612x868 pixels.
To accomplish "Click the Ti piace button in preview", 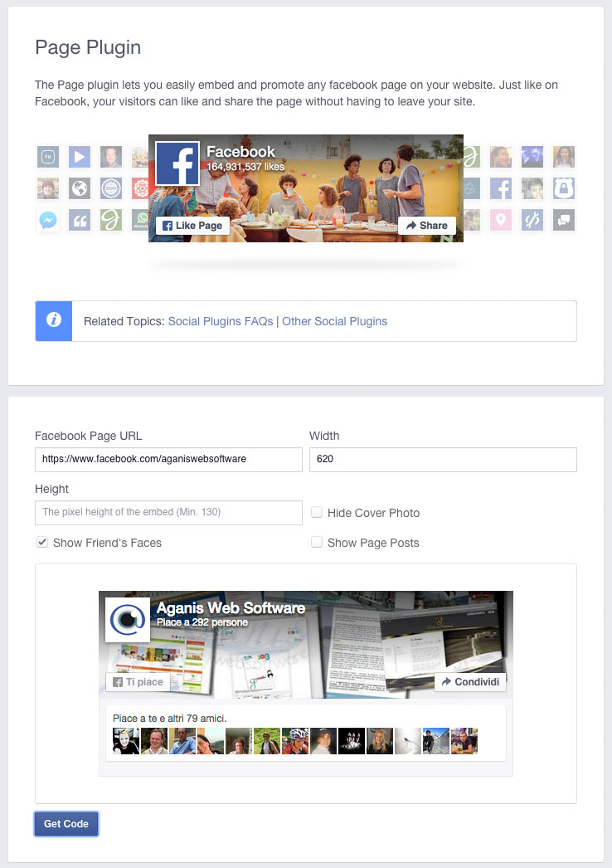I will pyautogui.click(x=138, y=682).
